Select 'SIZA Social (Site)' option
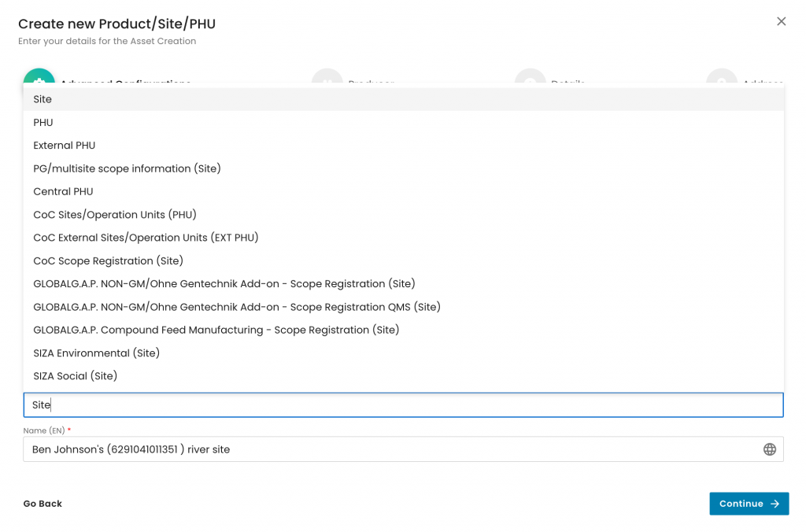This screenshot has height=532, width=806. (76, 376)
